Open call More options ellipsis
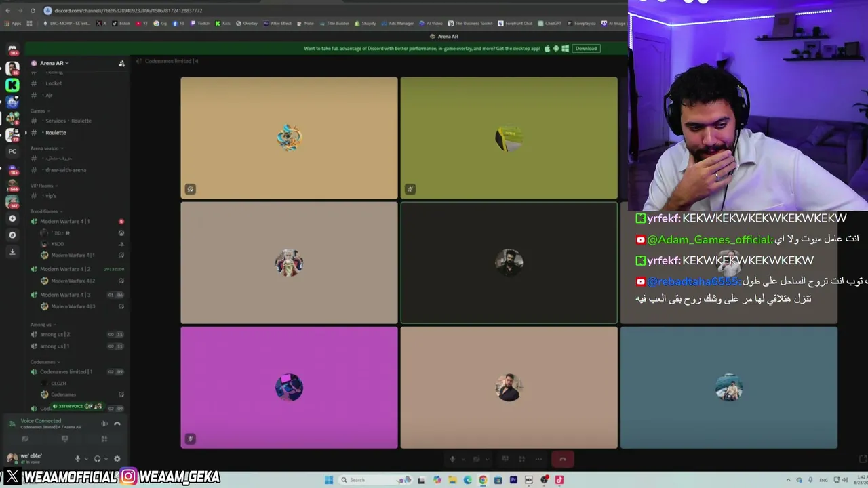The image size is (868, 488). coord(538,459)
